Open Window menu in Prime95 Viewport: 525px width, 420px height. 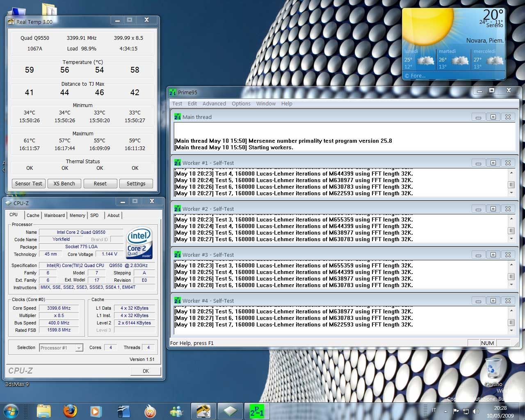click(266, 104)
